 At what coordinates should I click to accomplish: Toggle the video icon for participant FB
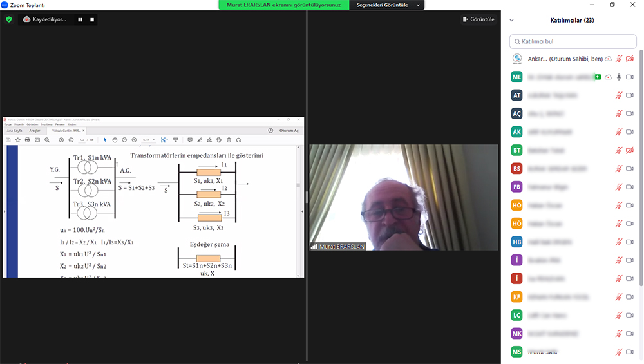(630, 187)
